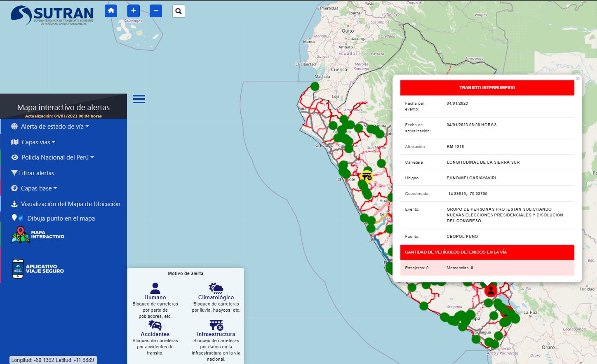The height and width of the screenshot is (364, 597).
Task: Click Motivo de alerta legend title
Action: (x=186, y=273)
